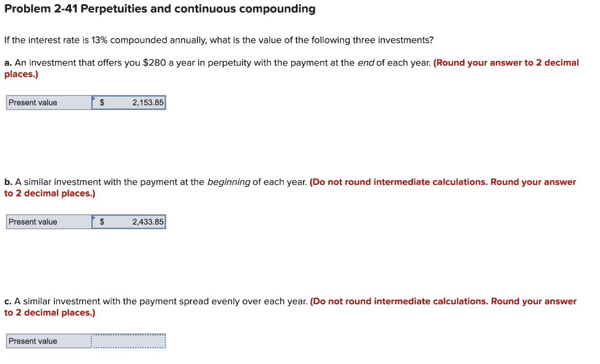Click the bolded letter c in question c
Screen dimensions: 600x364
point(7,301)
